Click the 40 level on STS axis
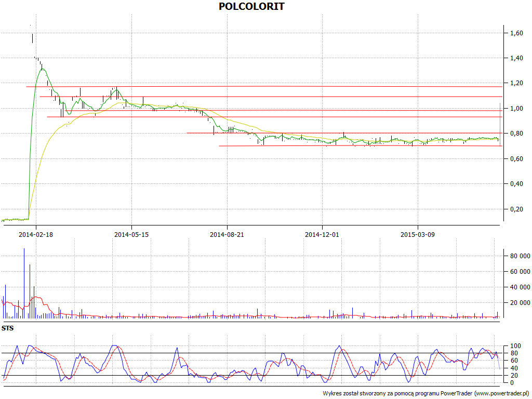 514,368
